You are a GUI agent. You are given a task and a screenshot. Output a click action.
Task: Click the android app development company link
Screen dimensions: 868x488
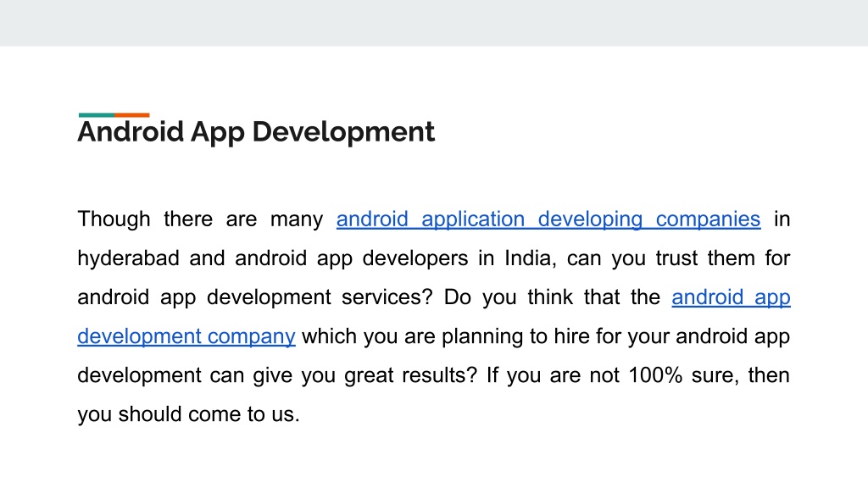[186, 337]
